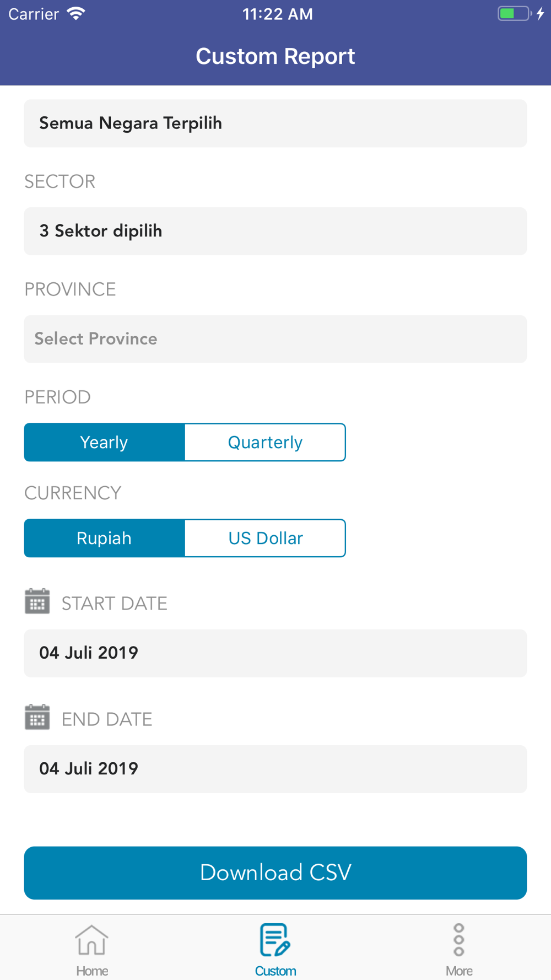Edit the Start Date 04 Juli 2019 field
The image size is (551, 980).
275,653
